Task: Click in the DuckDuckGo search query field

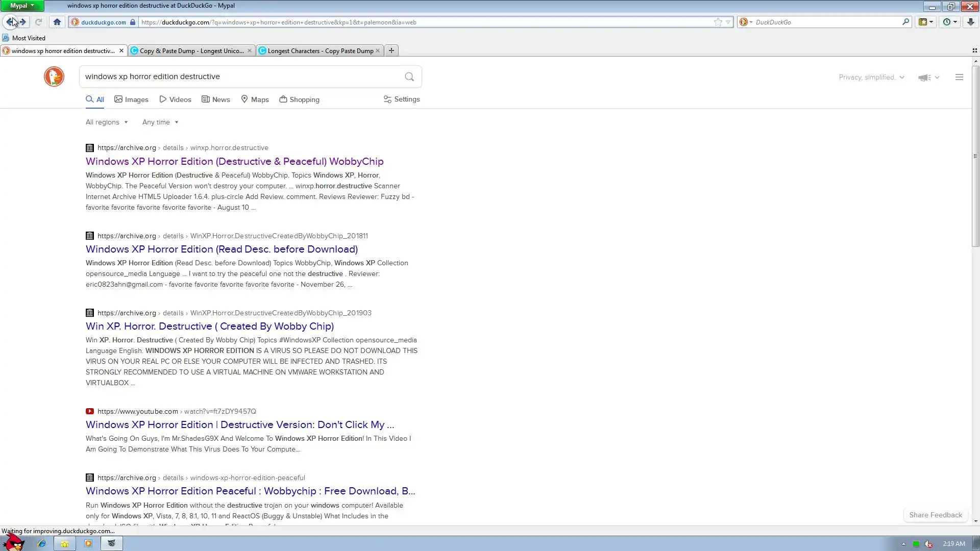Action: 240,77
